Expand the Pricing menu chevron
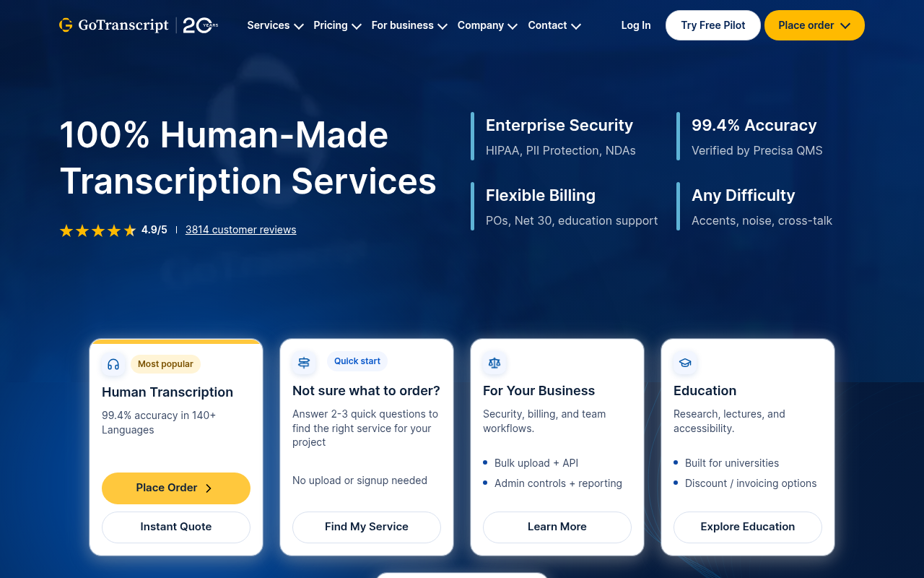The height and width of the screenshot is (578, 924). pyautogui.click(x=357, y=26)
